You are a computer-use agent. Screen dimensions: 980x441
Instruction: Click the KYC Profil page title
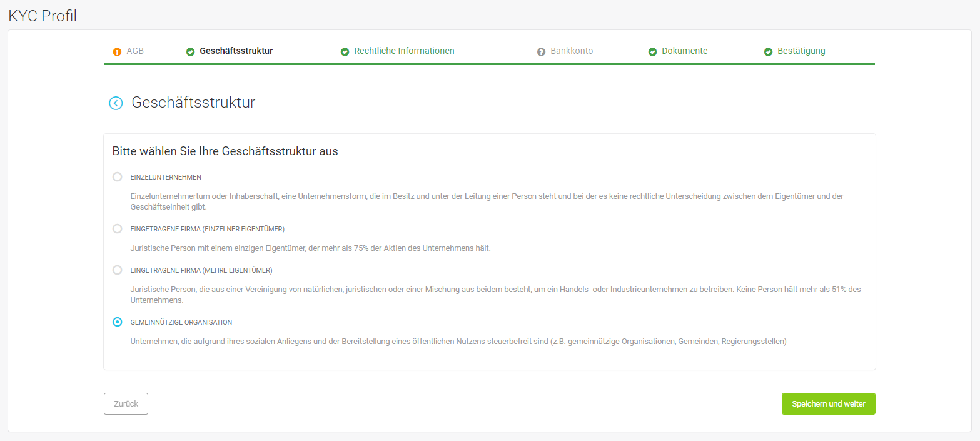pos(42,15)
